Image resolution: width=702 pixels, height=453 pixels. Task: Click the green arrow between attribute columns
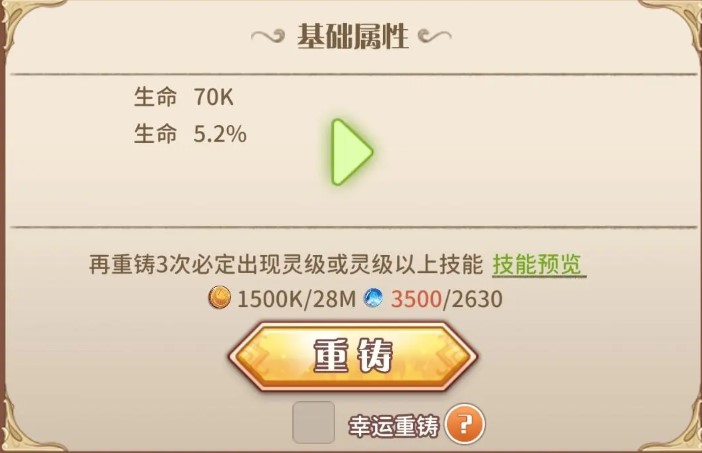tap(352, 152)
